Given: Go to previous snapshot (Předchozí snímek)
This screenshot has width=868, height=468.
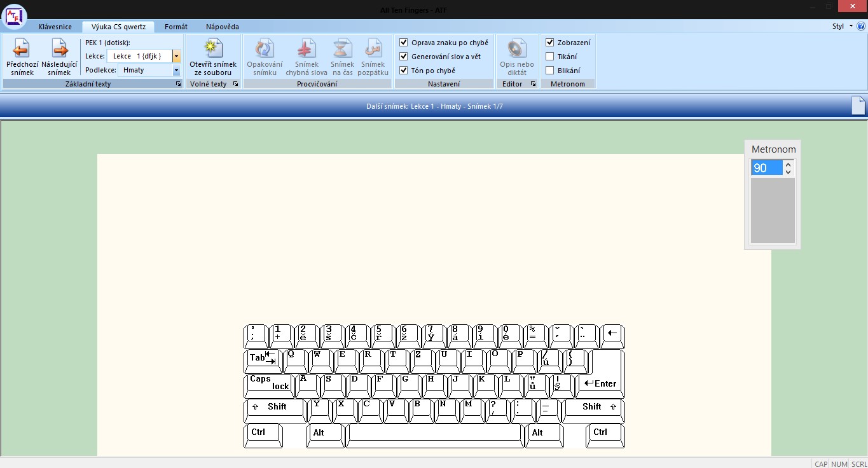Looking at the screenshot, I should [x=22, y=57].
